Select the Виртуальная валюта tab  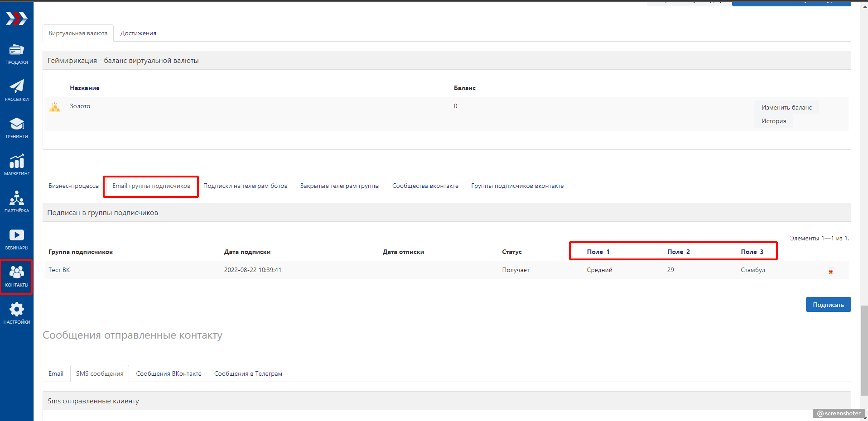[78, 33]
